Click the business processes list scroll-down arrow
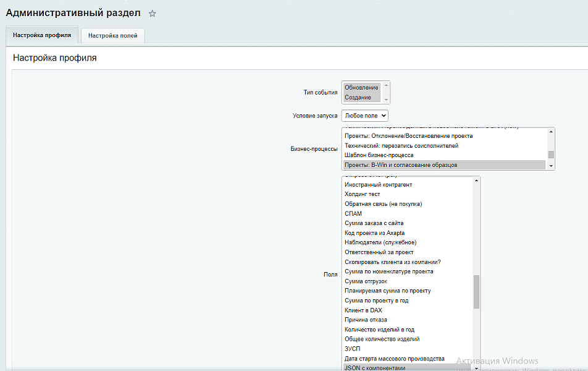This screenshot has height=371, width=588. pyautogui.click(x=551, y=166)
